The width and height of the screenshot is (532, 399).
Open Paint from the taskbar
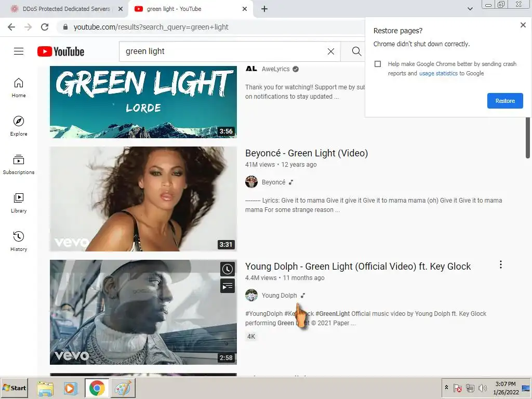[x=123, y=388]
